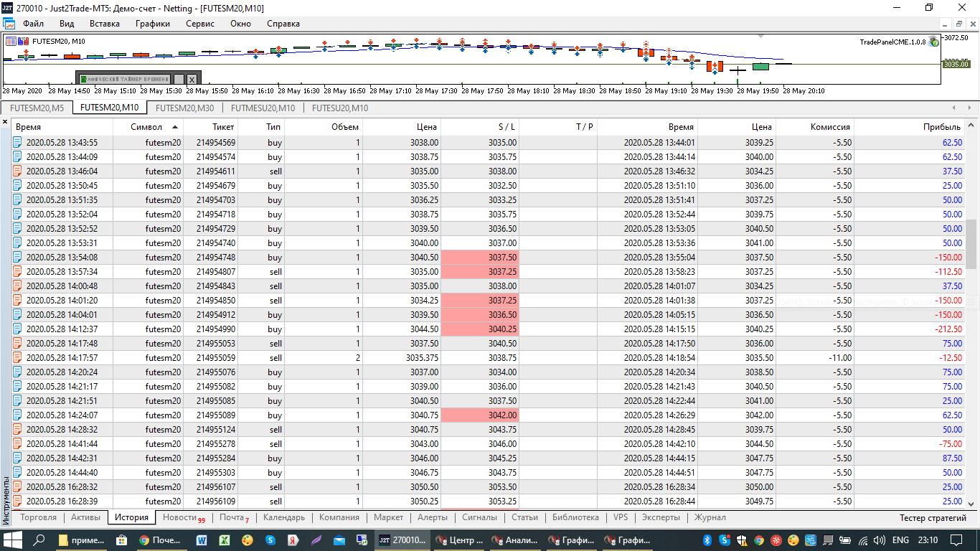Click the TradePanelCME expert advisor icon
This screenshot has height=551, width=980.
934,42
